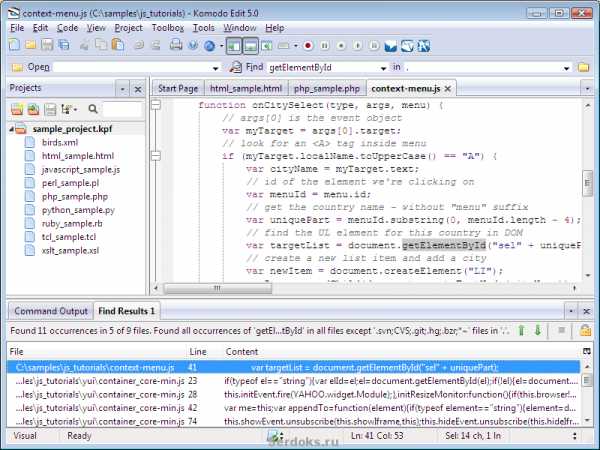Open the dropdown next to the keyboard-like toolbar icon
Viewport: 600px width, 450px height.
click(x=296, y=46)
